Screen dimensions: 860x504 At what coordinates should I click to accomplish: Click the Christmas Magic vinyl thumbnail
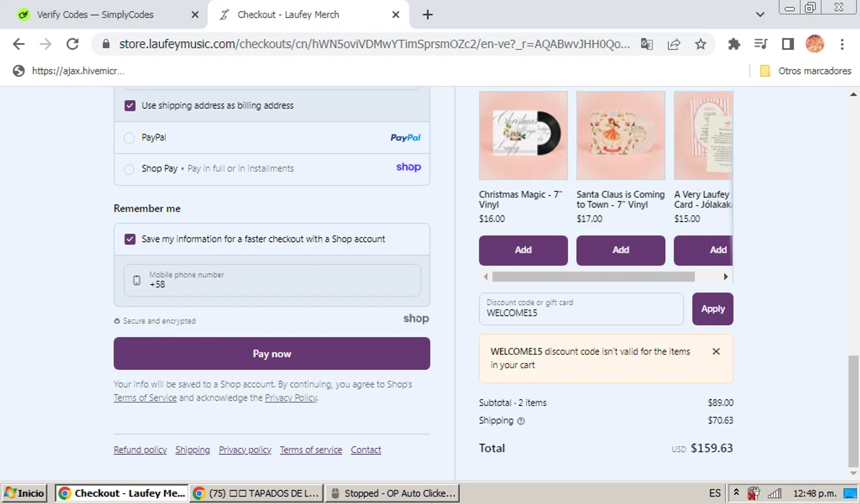click(x=523, y=135)
